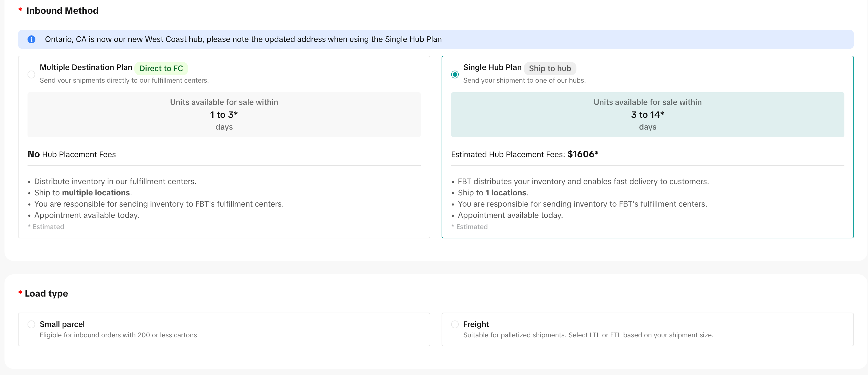Choose the Small parcel radio option
The width and height of the screenshot is (868, 375).
[x=31, y=324]
